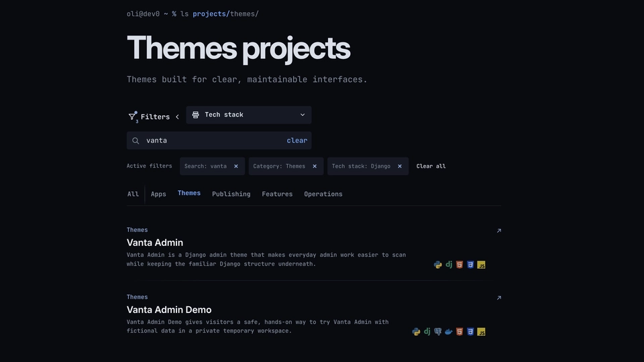Remove the Tech stack: Django filter chip

pyautogui.click(x=400, y=166)
